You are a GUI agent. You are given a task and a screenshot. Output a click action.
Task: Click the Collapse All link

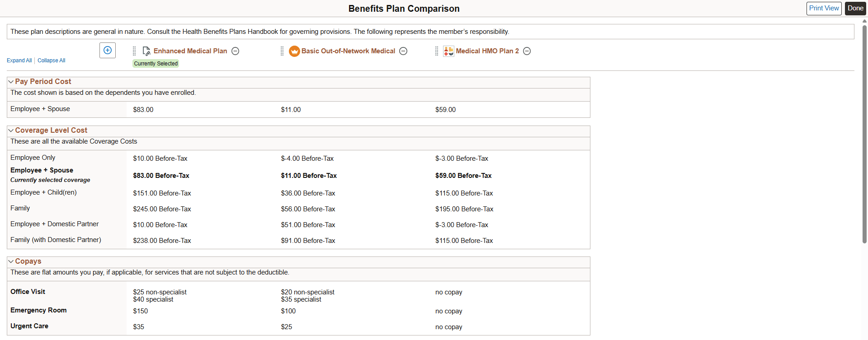[51, 61]
